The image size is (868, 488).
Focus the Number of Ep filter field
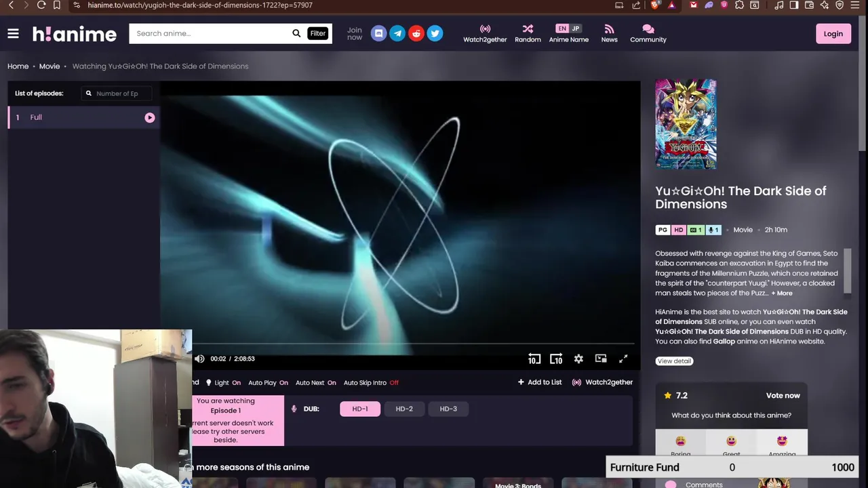pyautogui.click(x=117, y=94)
